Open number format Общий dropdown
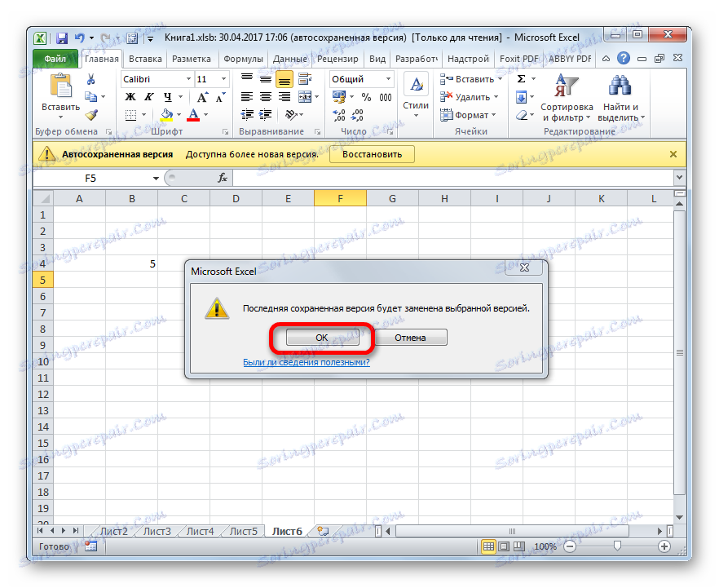 coord(388,79)
